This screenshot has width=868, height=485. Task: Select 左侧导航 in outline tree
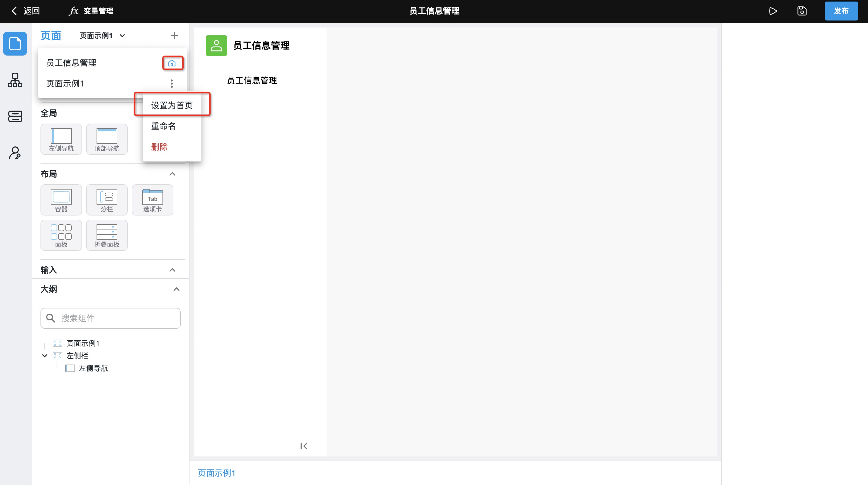click(93, 368)
